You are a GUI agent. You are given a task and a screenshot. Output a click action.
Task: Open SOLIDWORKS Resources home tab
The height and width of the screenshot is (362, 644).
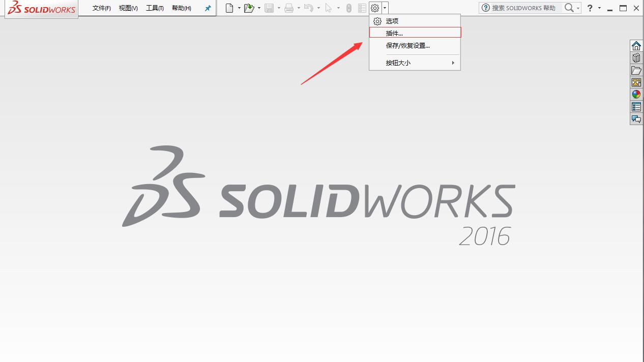(x=636, y=46)
